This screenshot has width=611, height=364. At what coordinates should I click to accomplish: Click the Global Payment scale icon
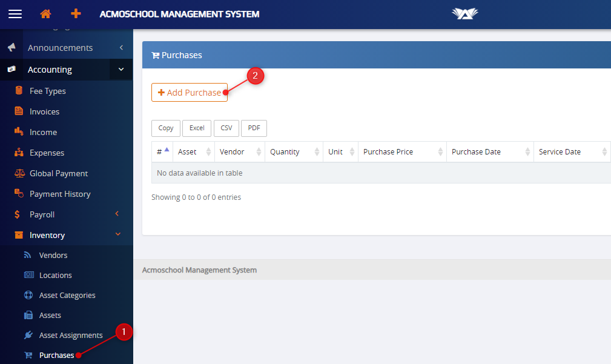coord(19,173)
